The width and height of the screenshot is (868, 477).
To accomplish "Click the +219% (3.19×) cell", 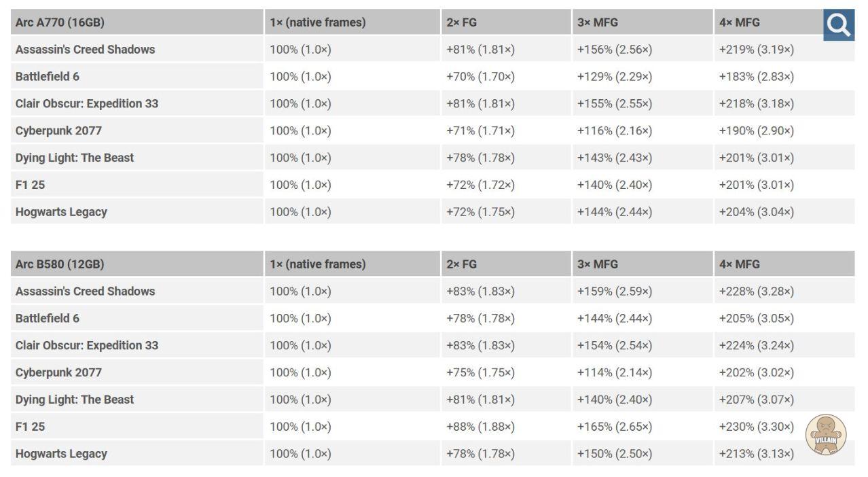I will pyautogui.click(x=756, y=50).
